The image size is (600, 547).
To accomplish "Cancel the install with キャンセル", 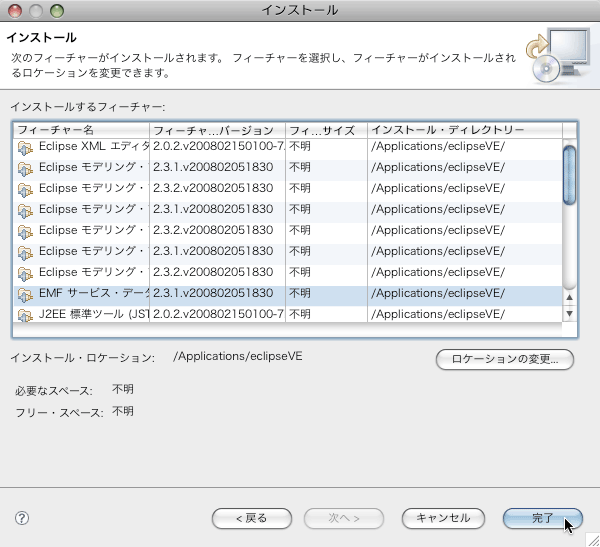I will tap(443, 518).
